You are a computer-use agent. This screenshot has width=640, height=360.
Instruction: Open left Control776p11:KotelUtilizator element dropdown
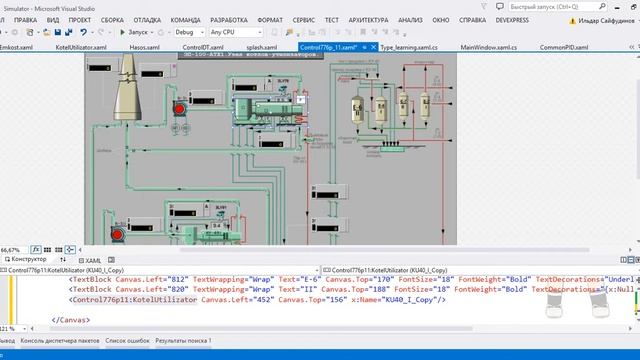pyautogui.click(x=159, y=270)
